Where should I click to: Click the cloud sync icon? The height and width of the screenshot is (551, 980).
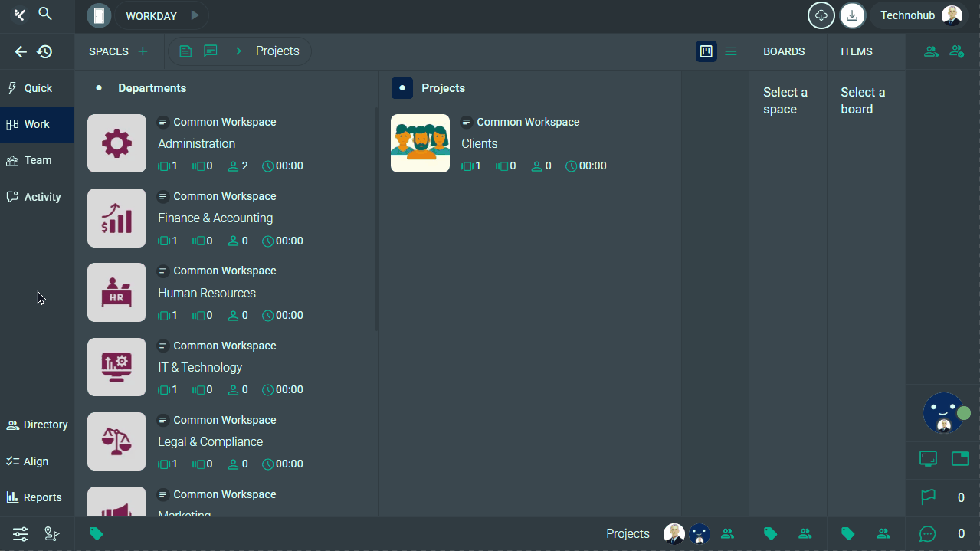click(821, 15)
